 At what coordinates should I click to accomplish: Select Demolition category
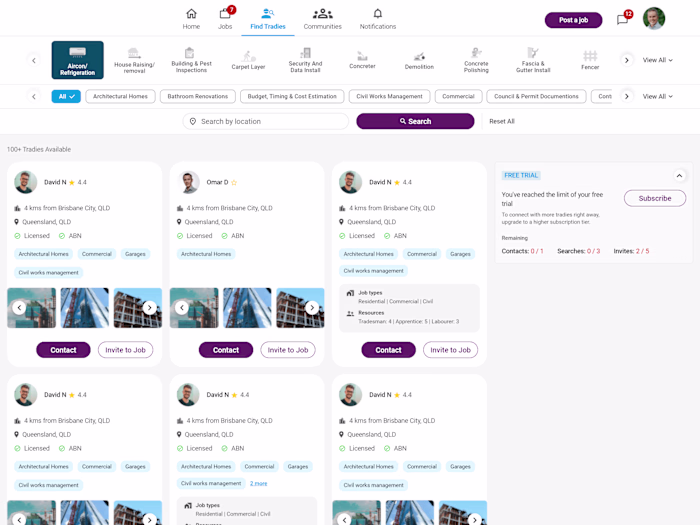click(x=419, y=60)
